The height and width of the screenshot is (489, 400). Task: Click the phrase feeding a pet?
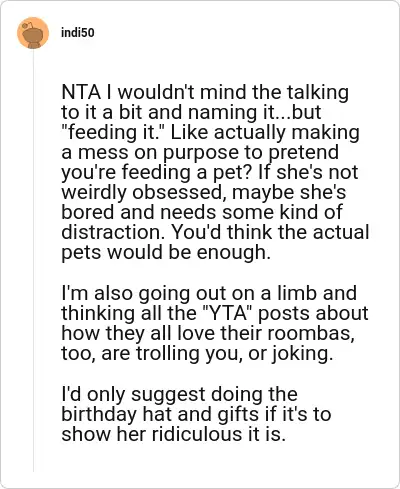pyautogui.click(x=188, y=172)
